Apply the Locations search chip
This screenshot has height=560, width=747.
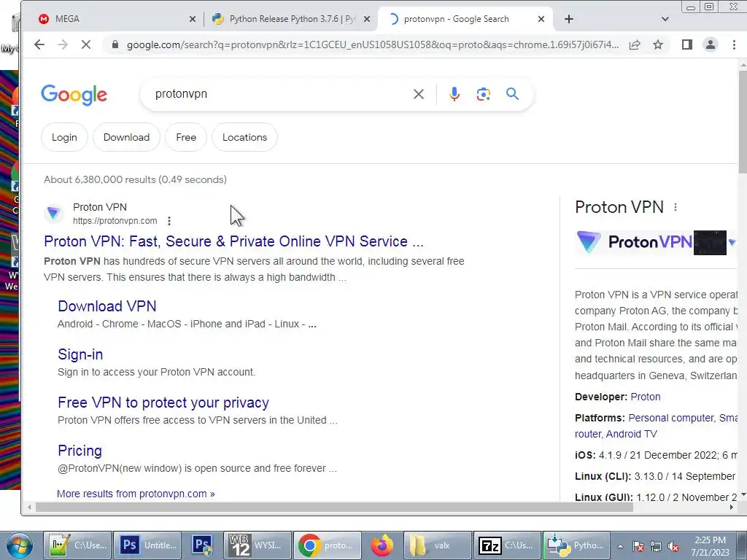(244, 137)
